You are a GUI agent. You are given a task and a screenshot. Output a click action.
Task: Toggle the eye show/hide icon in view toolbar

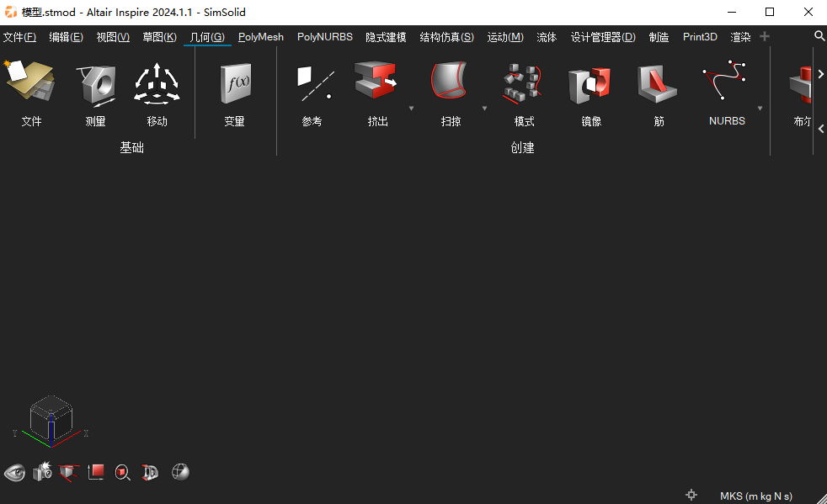pyautogui.click(x=14, y=472)
